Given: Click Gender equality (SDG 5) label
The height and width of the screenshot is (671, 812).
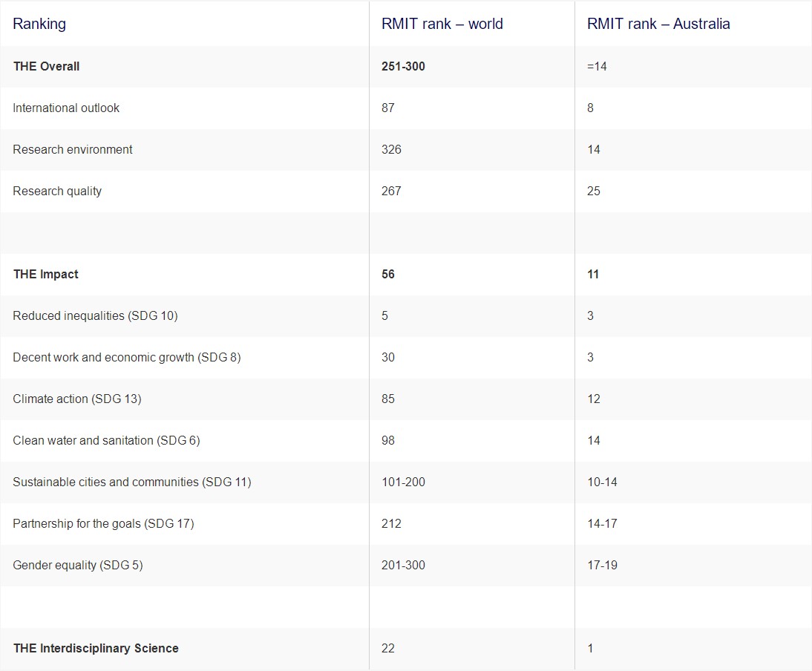Looking at the screenshot, I should tap(78, 566).
